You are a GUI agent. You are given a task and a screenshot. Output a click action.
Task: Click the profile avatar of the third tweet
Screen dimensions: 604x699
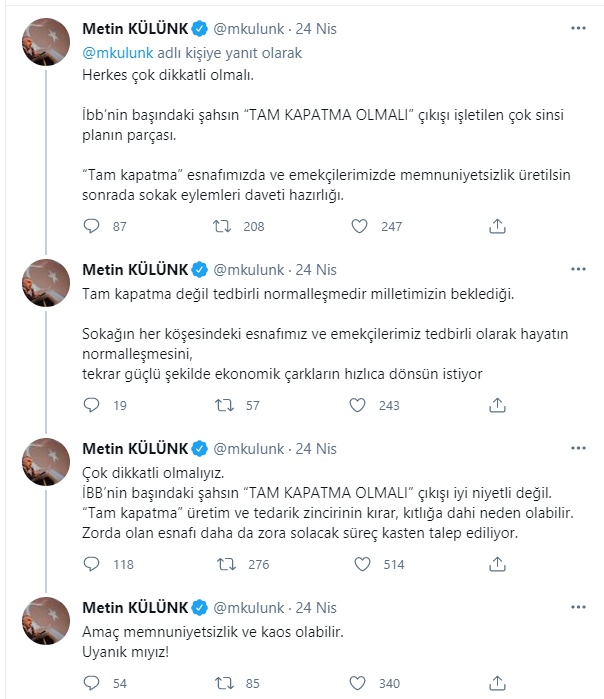pos(46,461)
